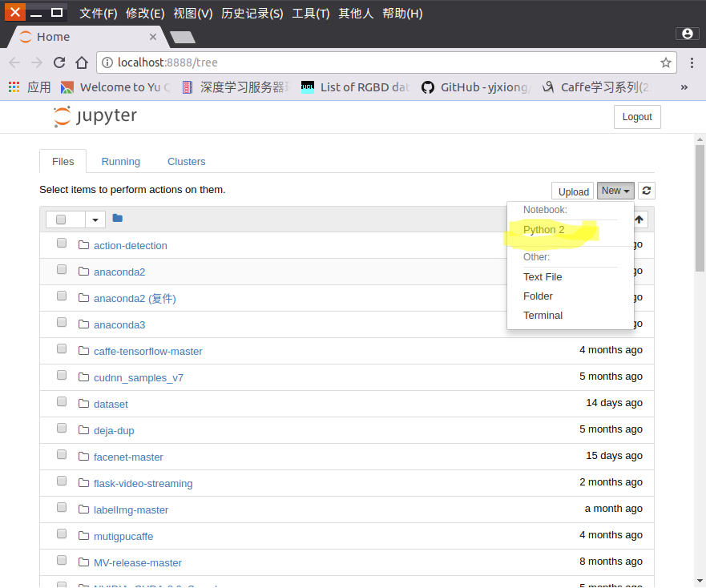Screen dimensions: 706x588
Task: Refresh the notebook file list
Action: (646, 191)
